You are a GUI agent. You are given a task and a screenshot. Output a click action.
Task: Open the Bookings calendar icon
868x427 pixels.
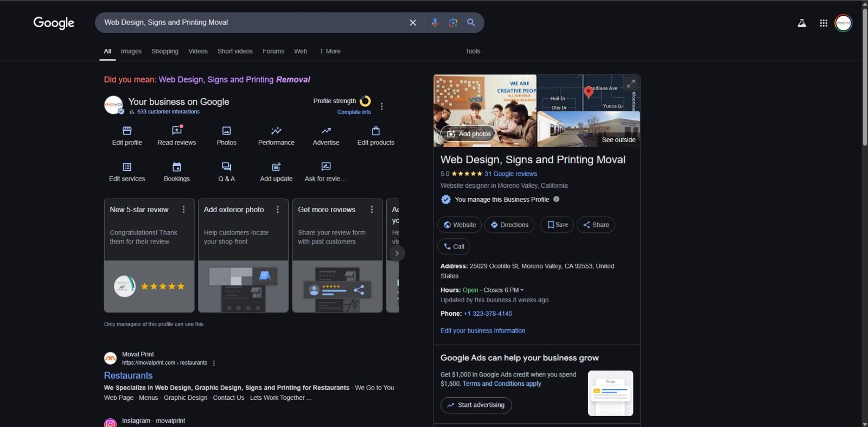176,167
